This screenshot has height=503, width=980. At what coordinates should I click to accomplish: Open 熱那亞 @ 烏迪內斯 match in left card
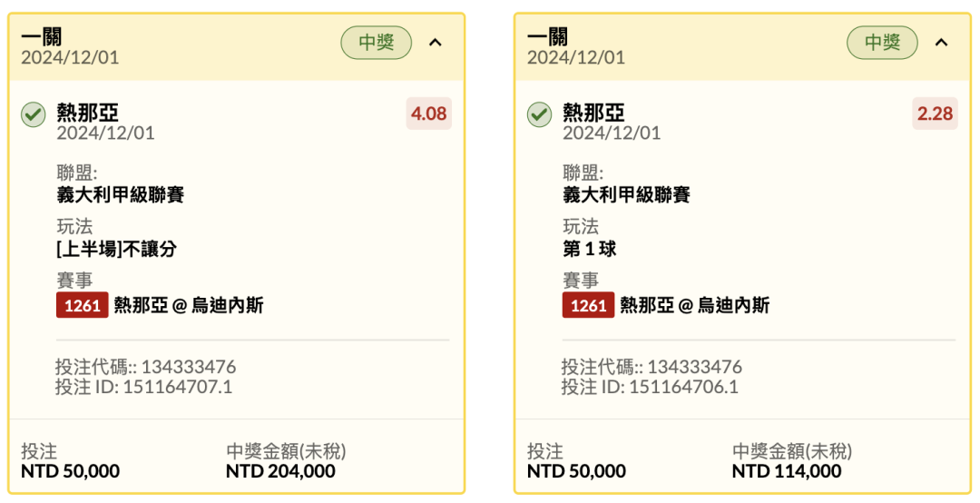(189, 305)
